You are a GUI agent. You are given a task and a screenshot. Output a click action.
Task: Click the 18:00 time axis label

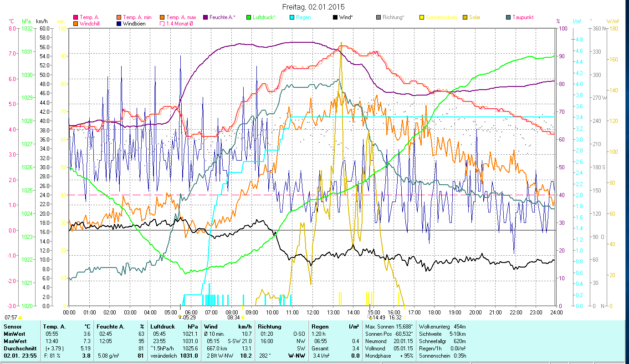point(435,312)
